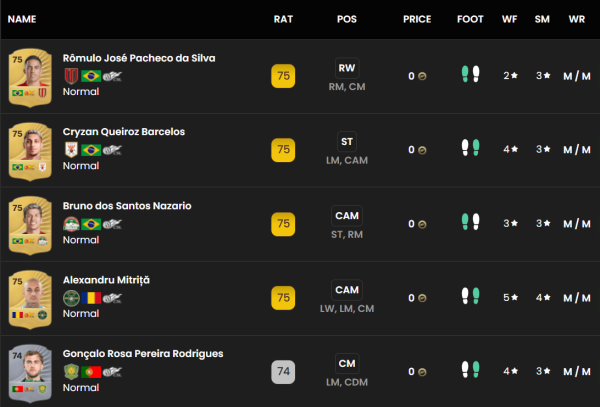Click the foot icon in Rômulo's row
Image resolution: width=600 pixels, height=407 pixels.
(x=470, y=75)
